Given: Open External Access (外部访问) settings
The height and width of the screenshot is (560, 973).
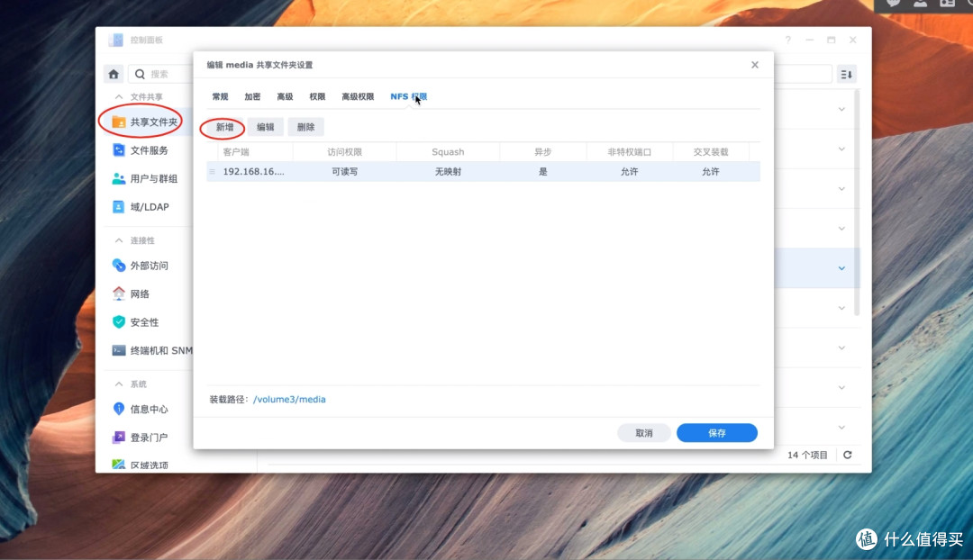Looking at the screenshot, I should [x=141, y=266].
